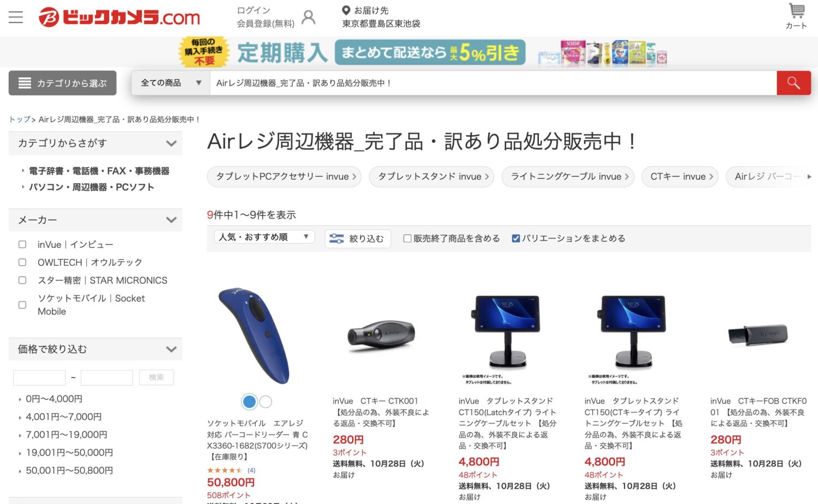Click the カテゴリから選ぶ button
818x504 pixels.
(62, 83)
